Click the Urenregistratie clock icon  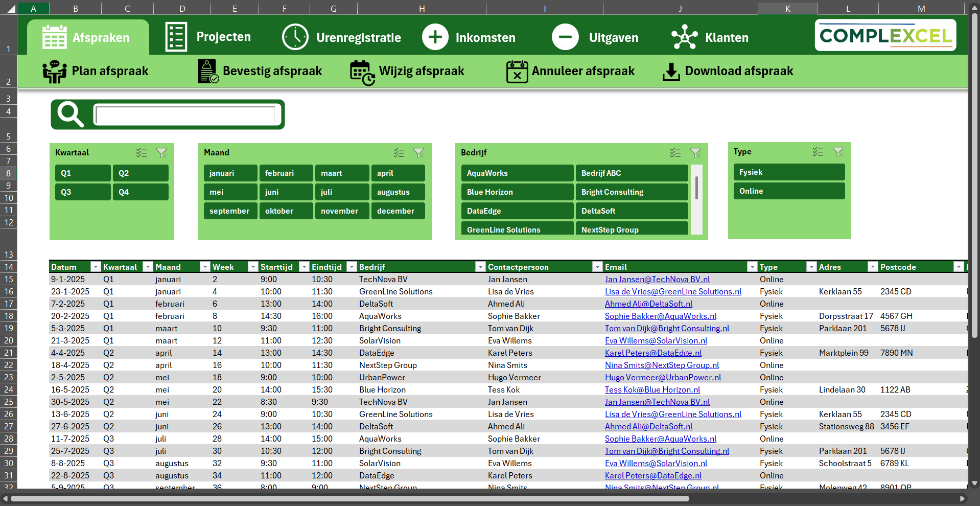click(x=295, y=37)
